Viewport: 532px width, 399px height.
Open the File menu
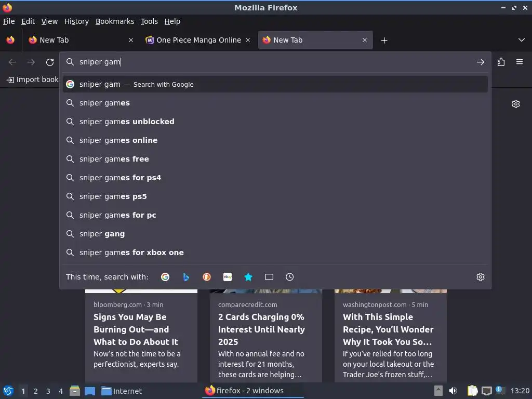click(9, 21)
